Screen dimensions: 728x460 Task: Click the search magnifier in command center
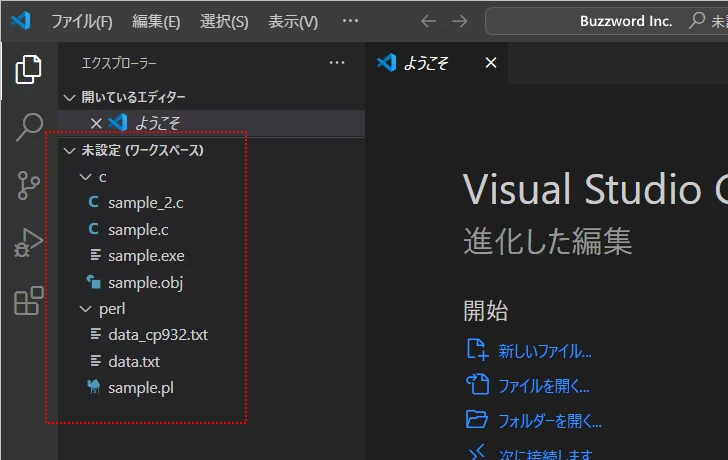point(697,20)
